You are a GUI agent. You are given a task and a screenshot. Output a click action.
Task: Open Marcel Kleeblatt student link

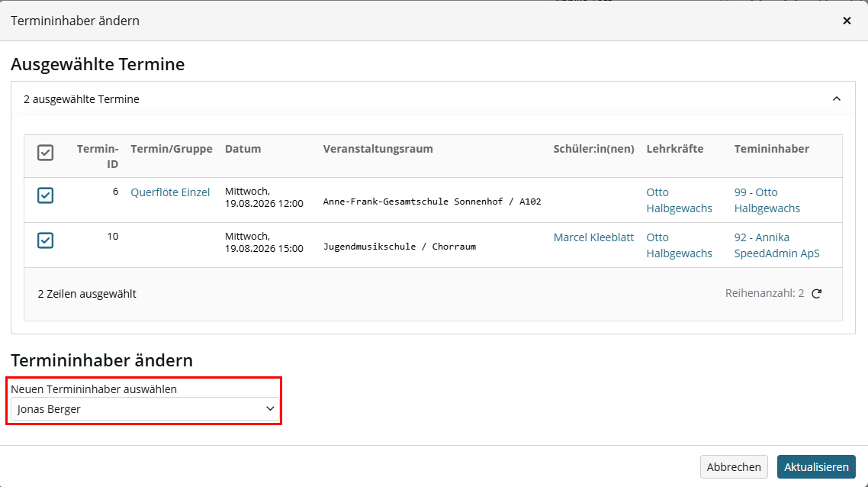click(x=593, y=237)
